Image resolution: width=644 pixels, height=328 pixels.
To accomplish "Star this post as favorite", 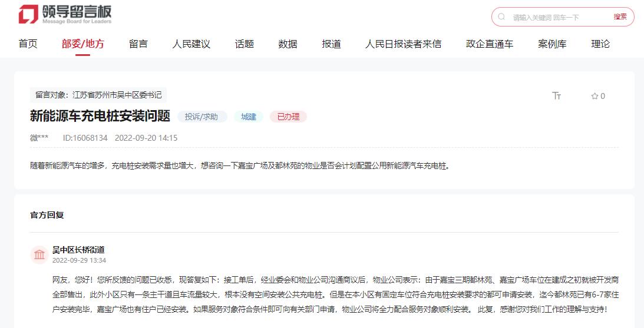I will pos(598,96).
